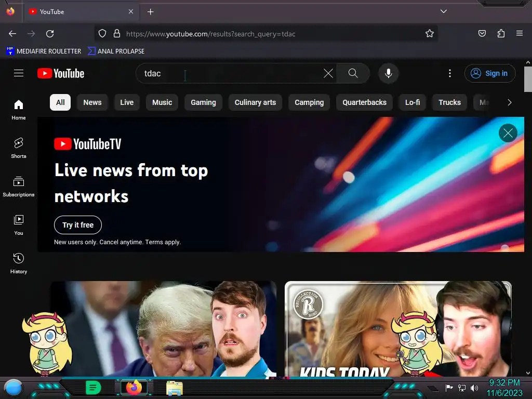Open the network tray icon
The image size is (532, 399).
(x=462, y=388)
